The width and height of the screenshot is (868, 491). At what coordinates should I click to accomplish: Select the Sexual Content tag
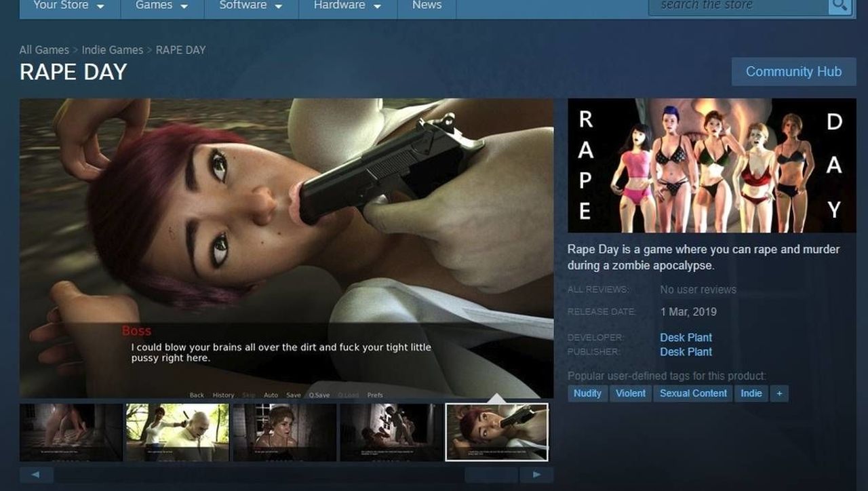(x=693, y=393)
